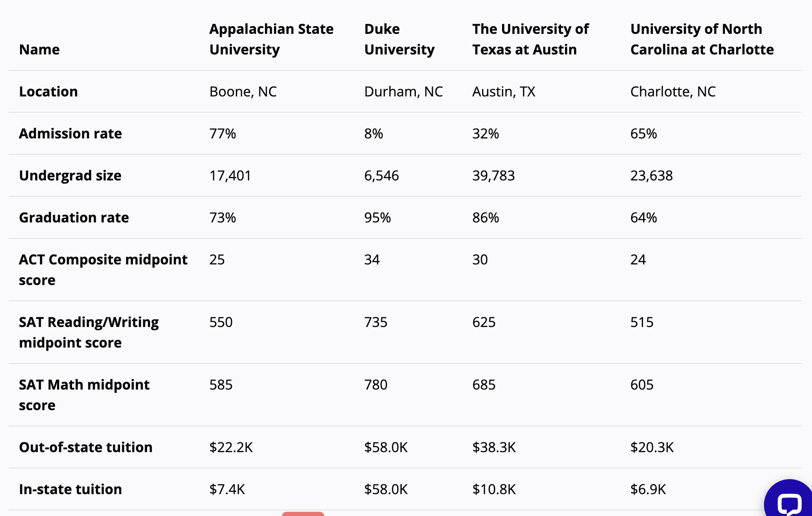The height and width of the screenshot is (516, 812).
Task: Click the Graduation rate row label
Action: [x=74, y=217]
